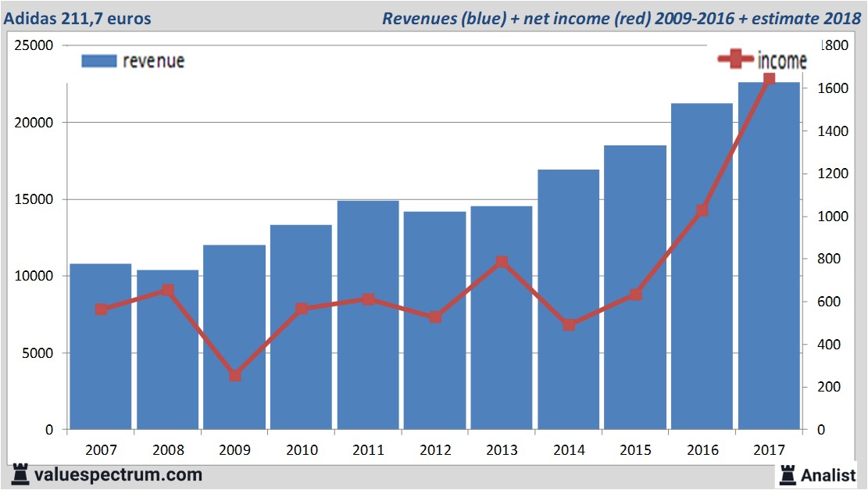This screenshot has height=490, width=868.
Task: Click the 2017 income marker at top
Action: tap(769, 79)
